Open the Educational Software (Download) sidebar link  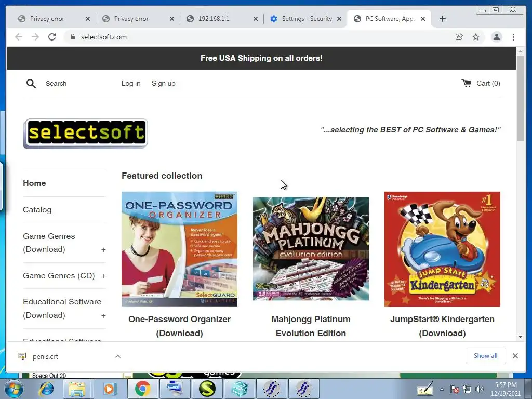pyautogui.click(x=62, y=309)
